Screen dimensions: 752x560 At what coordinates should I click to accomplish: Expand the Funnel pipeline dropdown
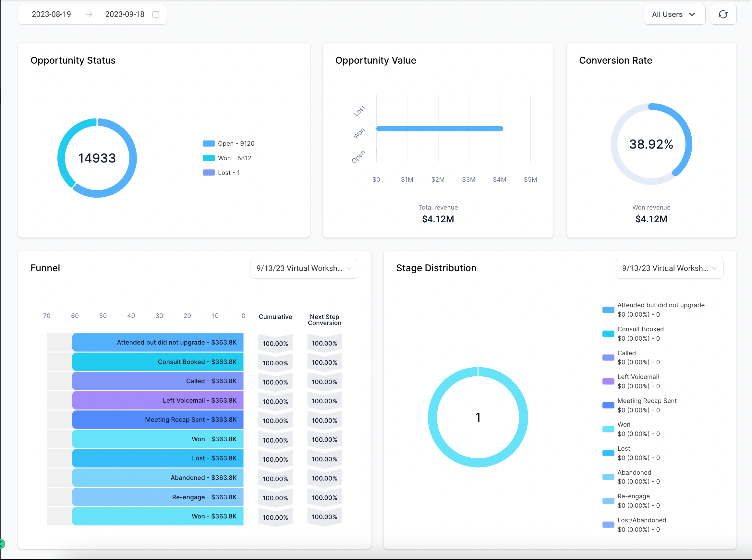pyautogui.click(x=304, y=268)
